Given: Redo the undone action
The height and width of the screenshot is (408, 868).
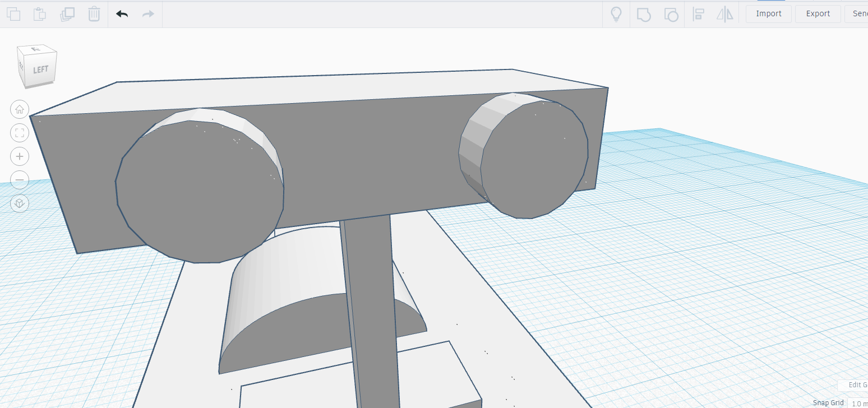Looking at the screenshot, I should [148, 14].
